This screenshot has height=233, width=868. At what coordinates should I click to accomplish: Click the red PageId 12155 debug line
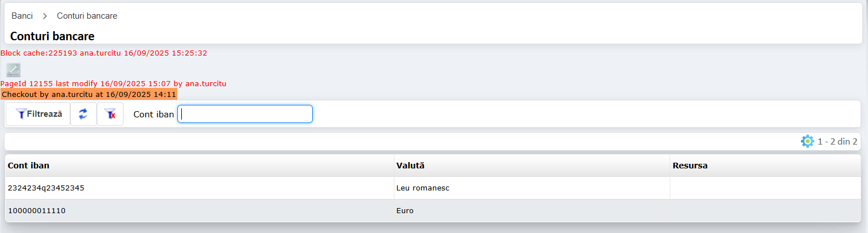[113, 83]
